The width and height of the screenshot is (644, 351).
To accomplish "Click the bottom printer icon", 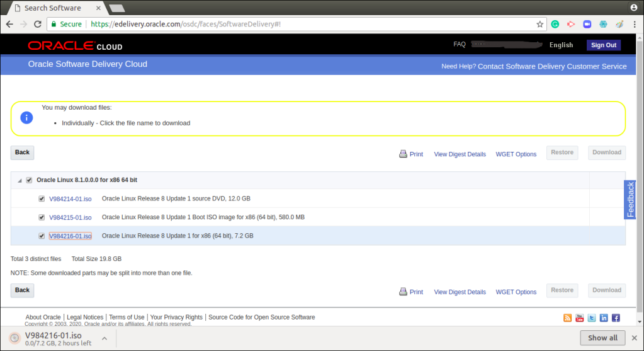I will coord(403,291).
